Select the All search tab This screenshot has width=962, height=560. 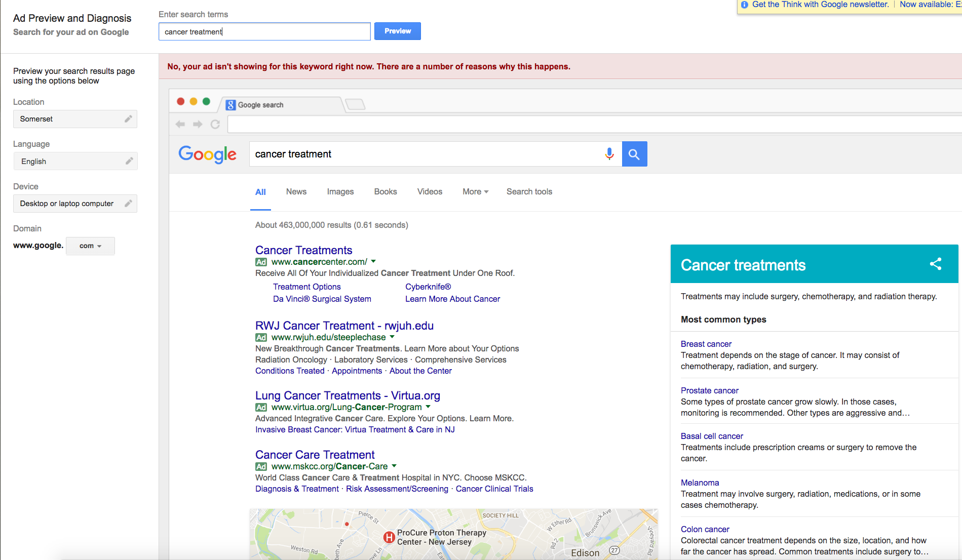pyautogui.click(x=260, y=192)
